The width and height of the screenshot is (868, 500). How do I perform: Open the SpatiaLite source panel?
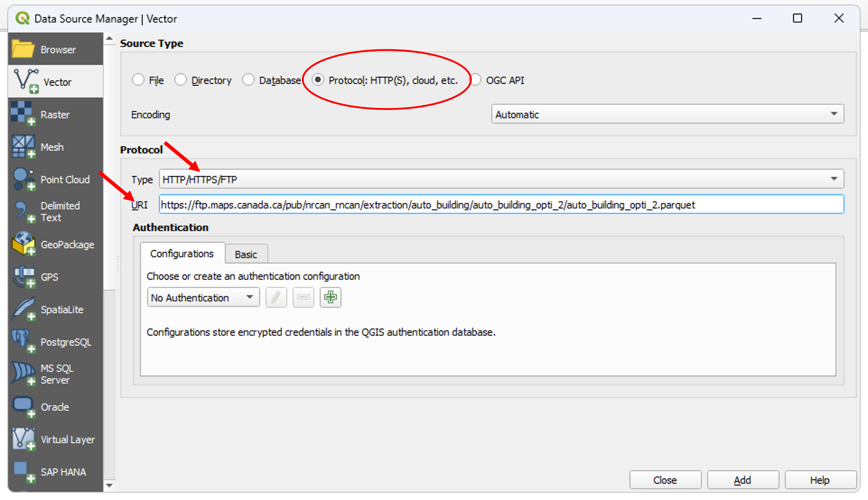pos(62,309)
